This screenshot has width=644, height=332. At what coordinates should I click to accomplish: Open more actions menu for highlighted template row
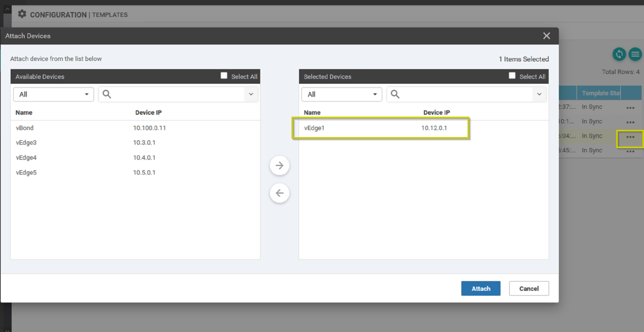[630, 137]
